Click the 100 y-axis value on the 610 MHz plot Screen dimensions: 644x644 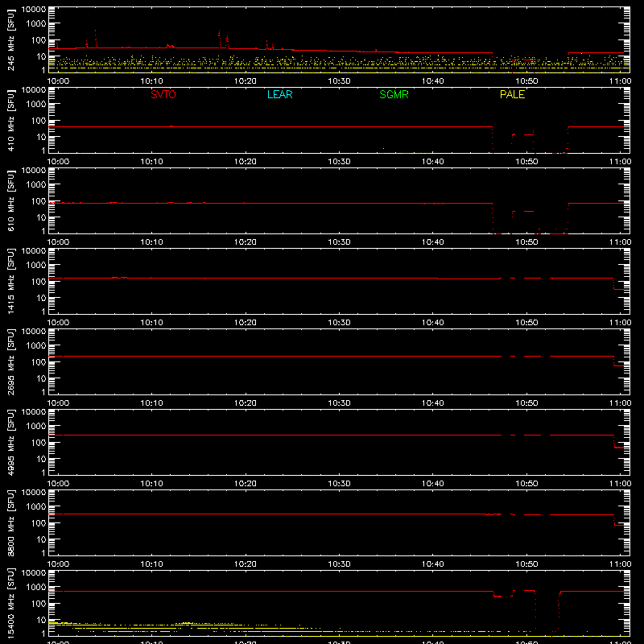pos(39,201)
